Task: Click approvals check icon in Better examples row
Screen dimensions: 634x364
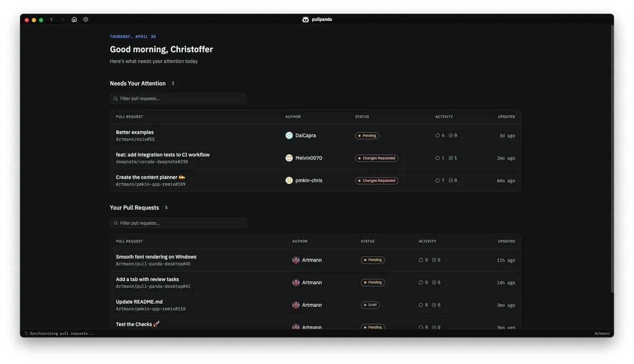Action: point(451,136)
